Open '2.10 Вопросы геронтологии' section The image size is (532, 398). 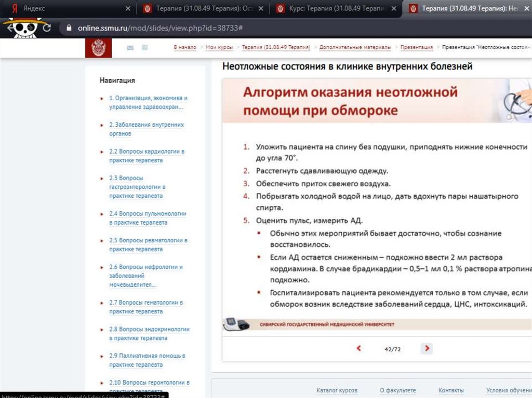tap(149, 387)
